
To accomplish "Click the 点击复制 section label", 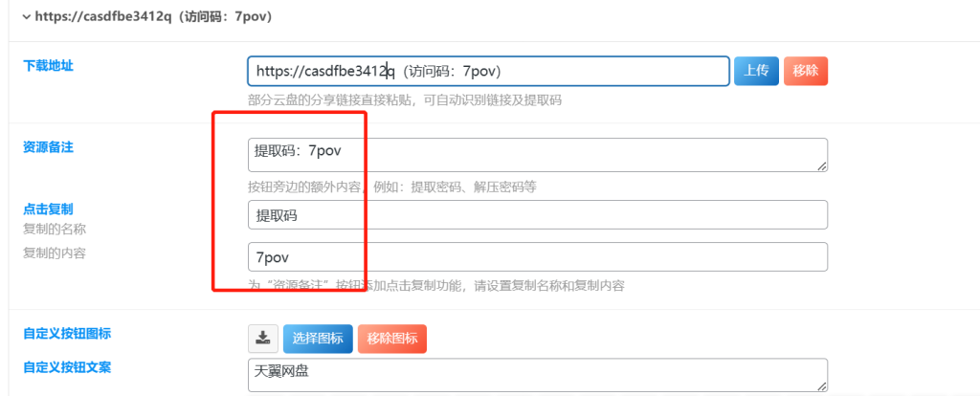I will [48, 209].
